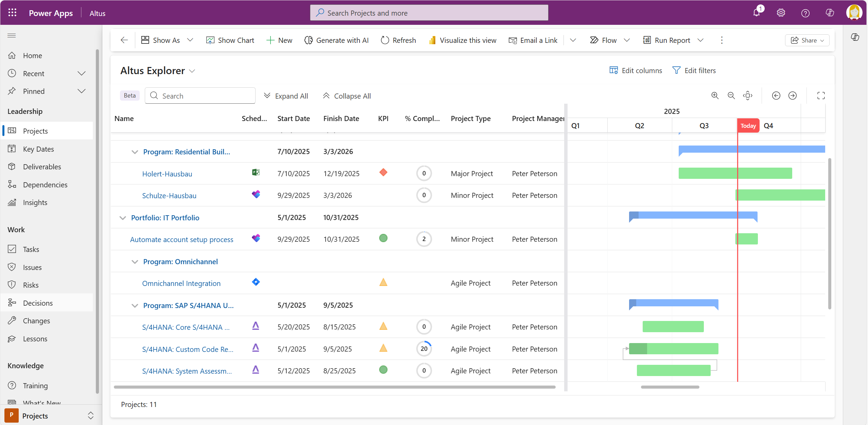Open the Share dropdown button

coord(807,40)
